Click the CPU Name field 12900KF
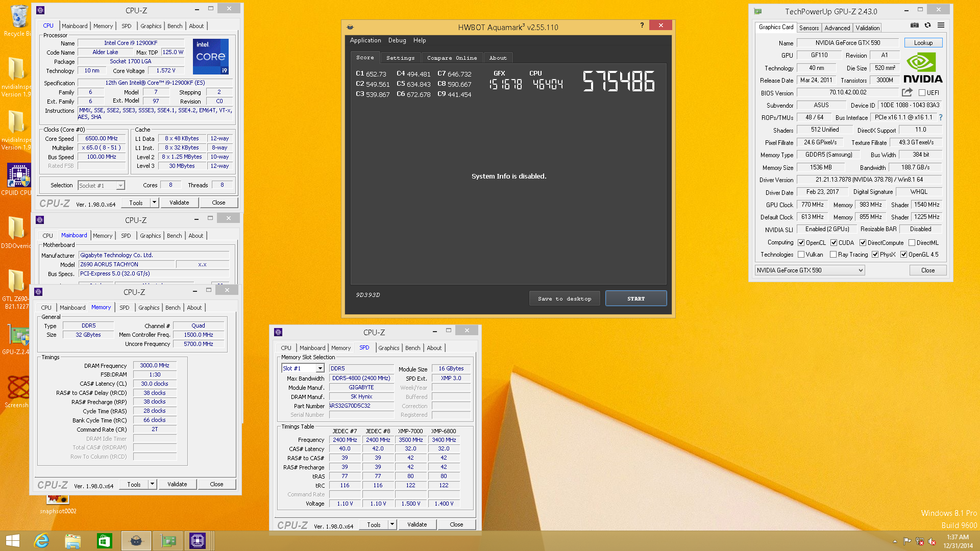The height and width of the screenshot is (551, 980). click(x=131, y=43)
